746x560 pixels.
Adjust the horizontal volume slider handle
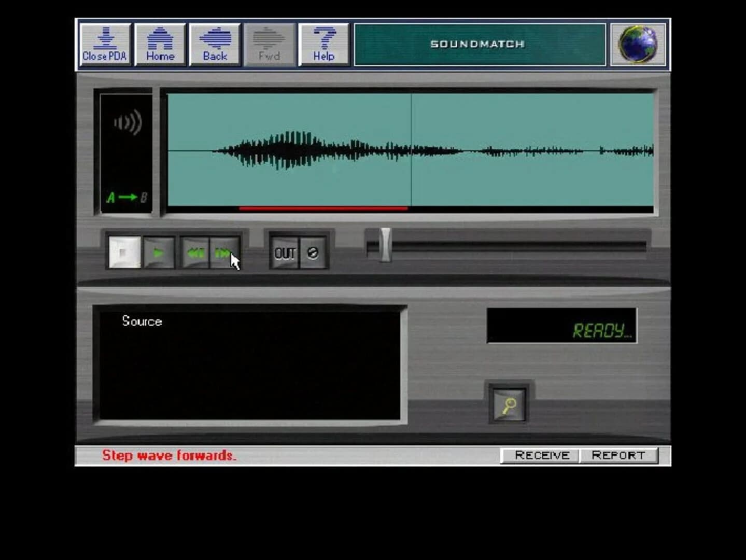385,246
